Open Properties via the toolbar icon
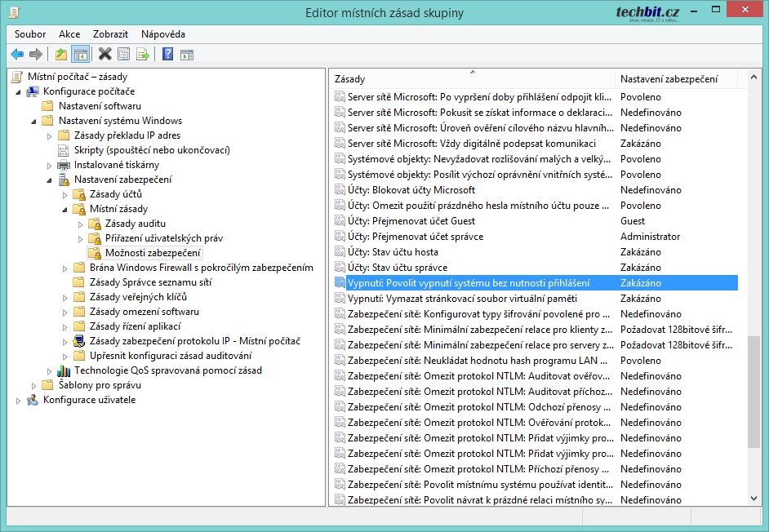This screenshot has height=532, width=769. point(123,55)
